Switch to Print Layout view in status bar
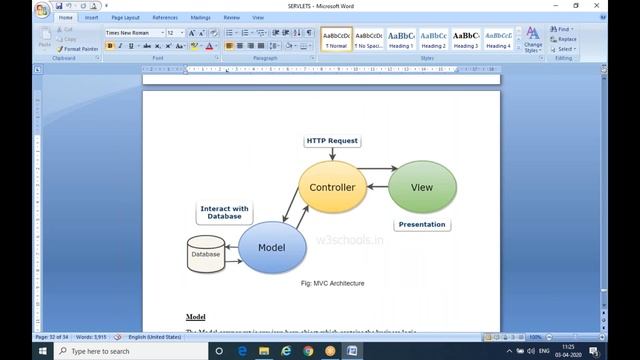Viewport: 640px width, 360px height. click(487, 337)
